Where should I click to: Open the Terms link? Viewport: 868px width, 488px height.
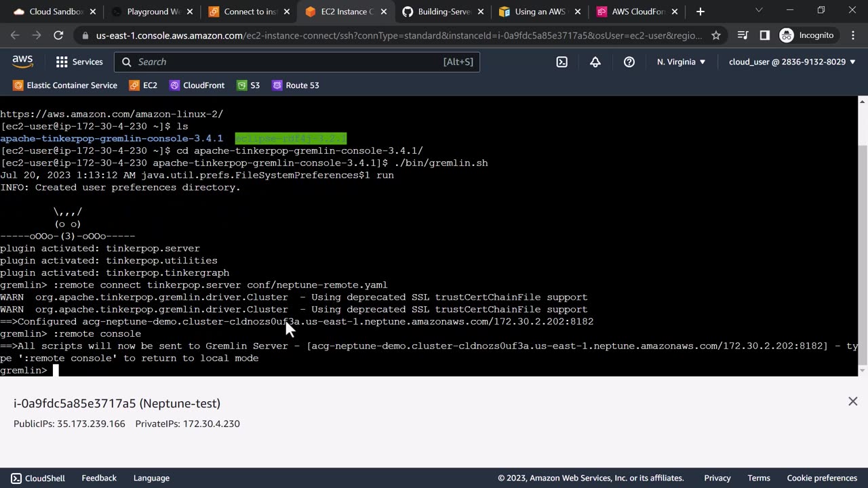759,478
